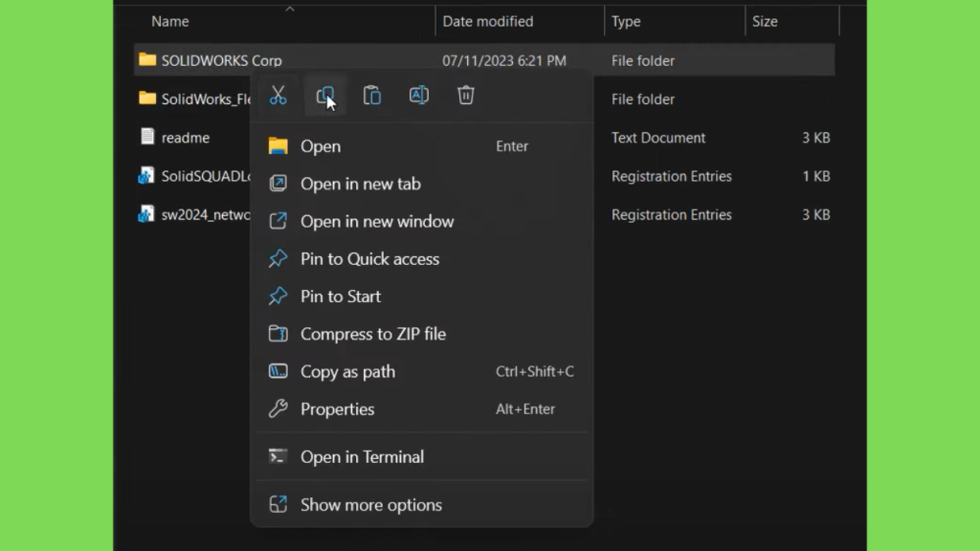Click the Compress to ZIP file icon
The height and width of the screenshot is (551, 980).
pos(278,333)
